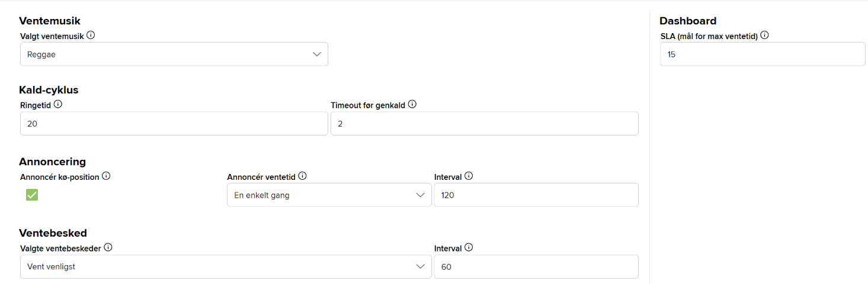Select the Ventebesked Interval field showing 60
Screen dimensions: 868x284
tap(536, 267)
